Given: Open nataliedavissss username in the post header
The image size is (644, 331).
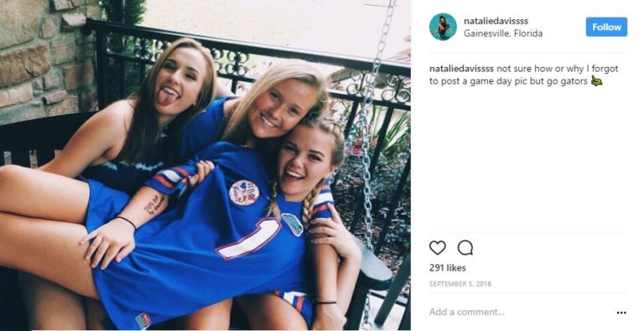Looking at the screenshot, I should [x=496, y=21].
